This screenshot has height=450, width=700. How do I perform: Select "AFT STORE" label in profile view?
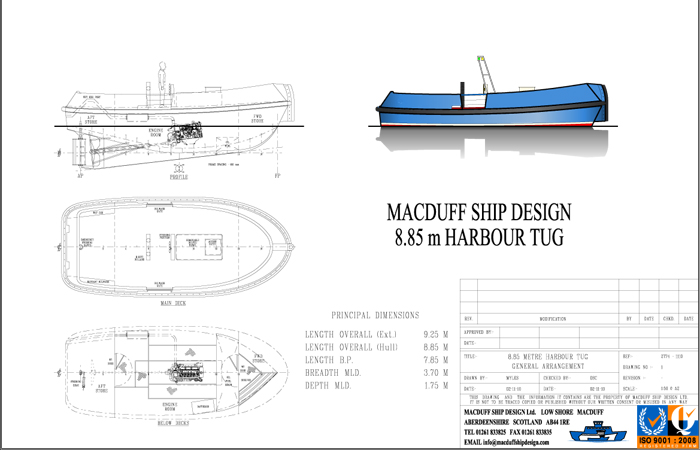tap(91, 119)
